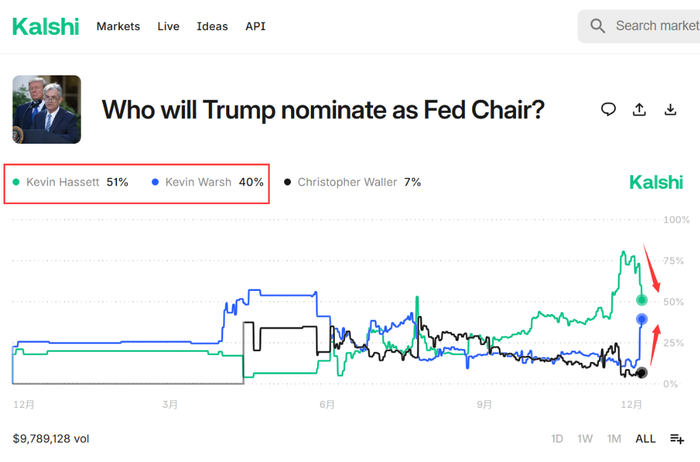Open the comments speech bubble icon
Screen dimensions: 700x462
[608, 109]
